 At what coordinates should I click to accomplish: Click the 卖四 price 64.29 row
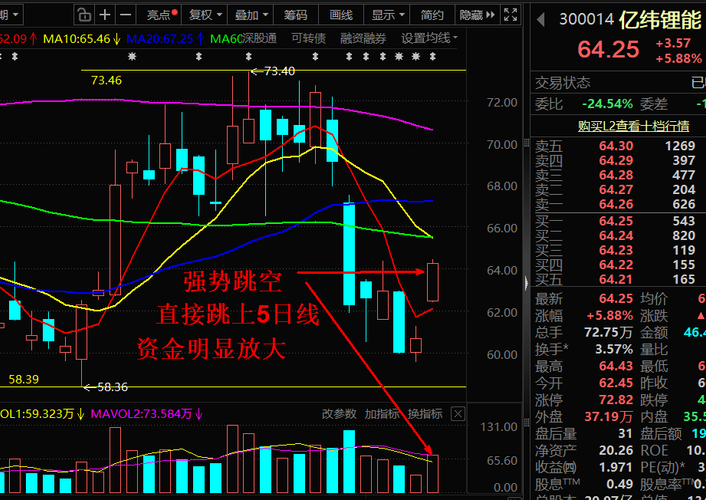(x=618, y=160)
